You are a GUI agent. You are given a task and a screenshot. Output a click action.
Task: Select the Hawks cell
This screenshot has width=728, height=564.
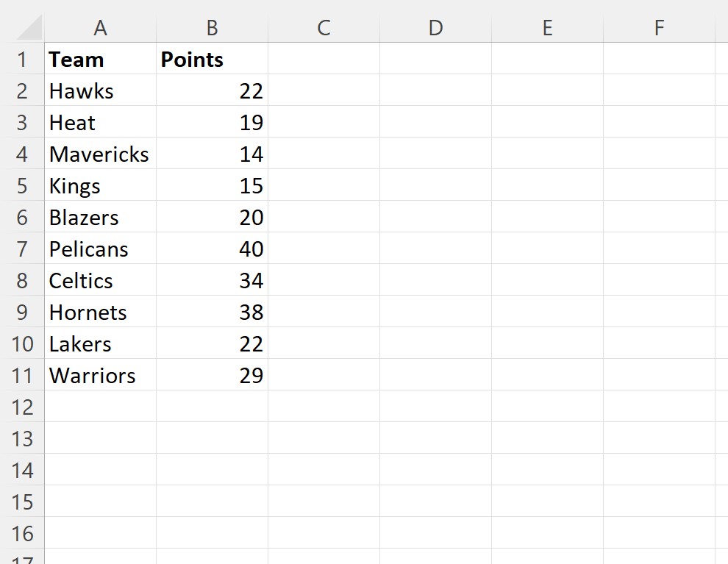pyautogui.click(x=100, y=90)
